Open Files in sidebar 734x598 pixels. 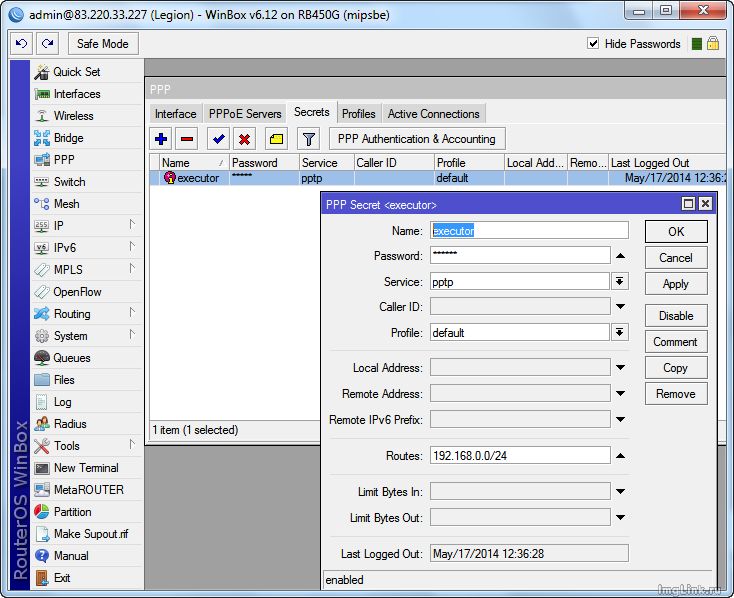tap(87, 380)
